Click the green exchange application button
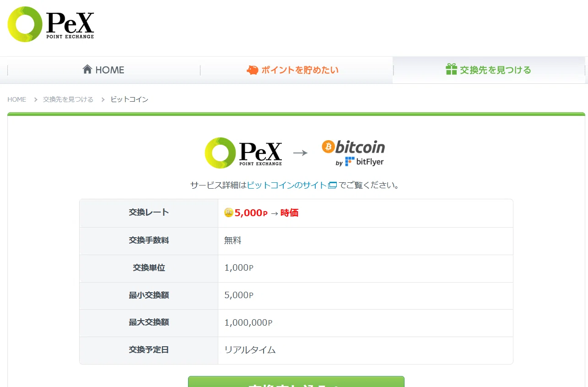 pyautogui.click(x=296, y=382)
